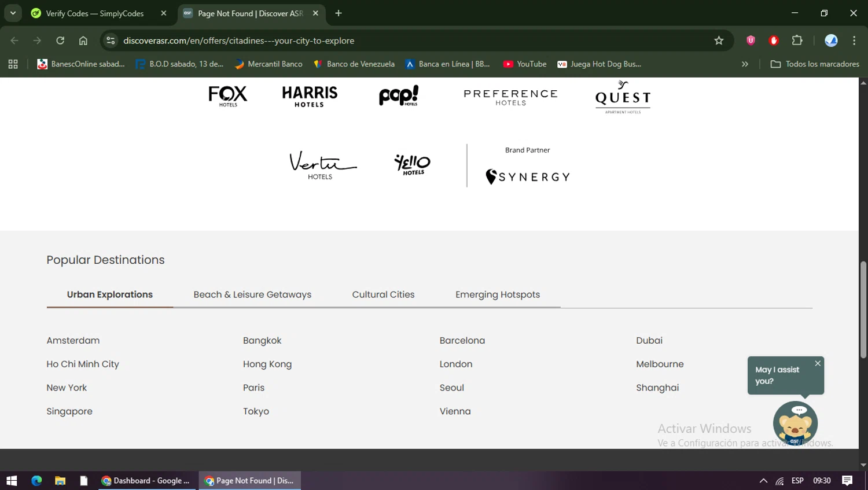
Task: Open the red extension icon
Action: point(774,40)
